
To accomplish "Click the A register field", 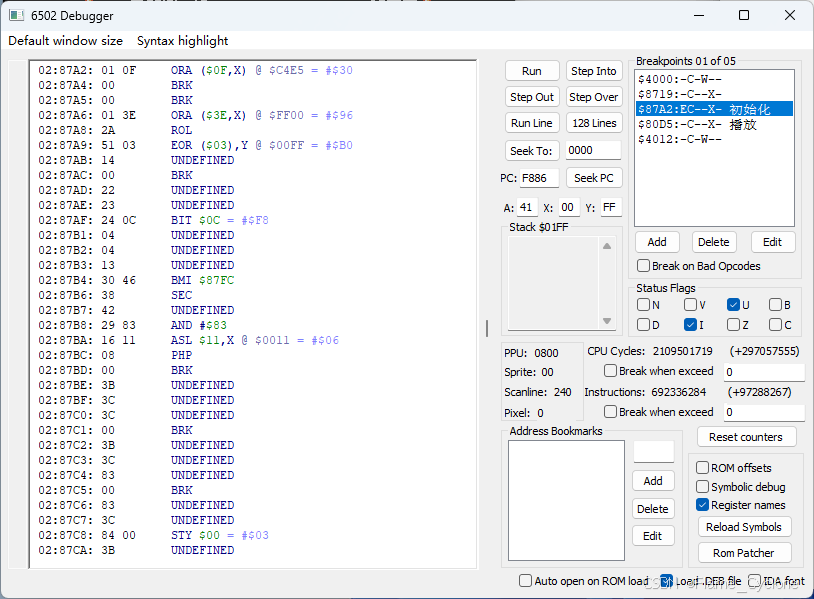I will point(527,208).
